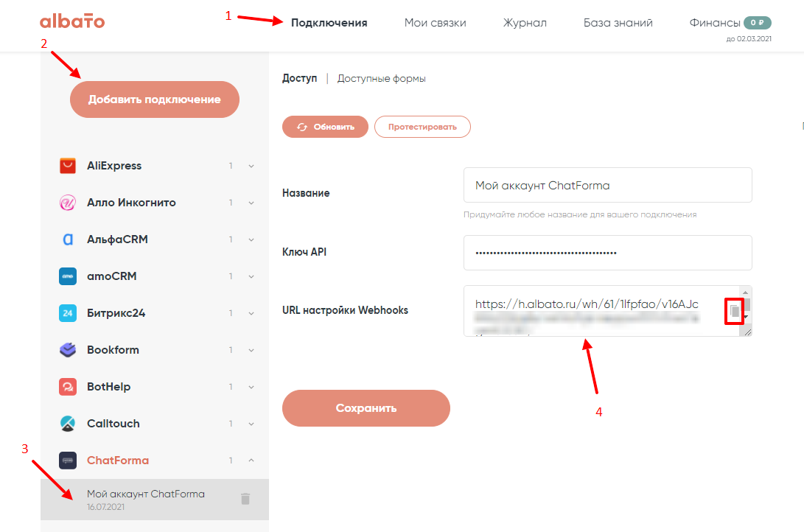Screen dimensions: 804x532
Task: Save the connection with Сохранить
Action: (x=366, y=407)
